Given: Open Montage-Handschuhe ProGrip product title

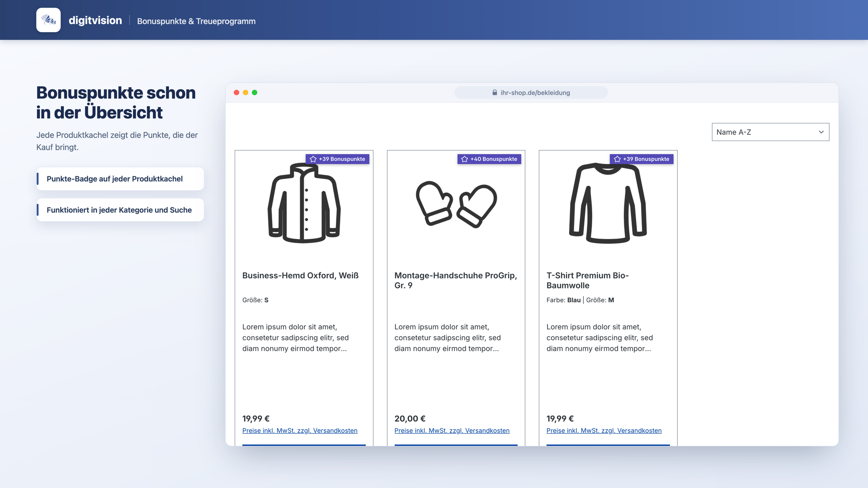Looking at the screenshot, I should pyautogui.click(x=456, y=281).
